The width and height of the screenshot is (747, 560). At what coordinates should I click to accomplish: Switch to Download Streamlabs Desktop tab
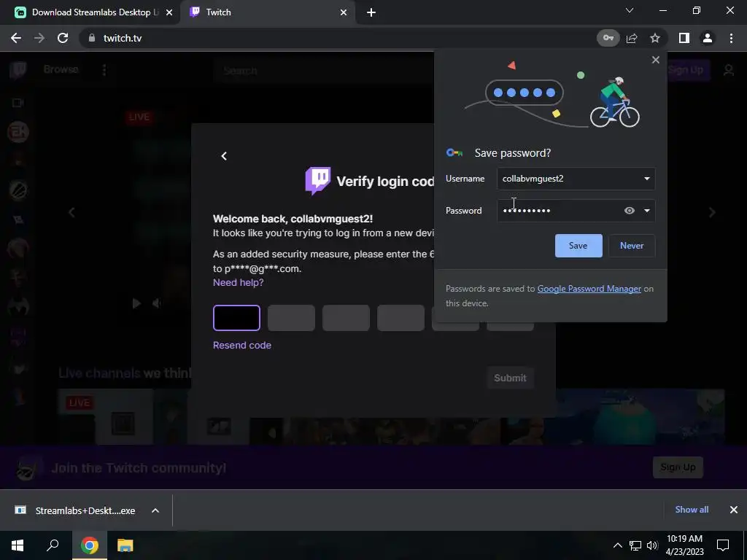tap(94, 12)
